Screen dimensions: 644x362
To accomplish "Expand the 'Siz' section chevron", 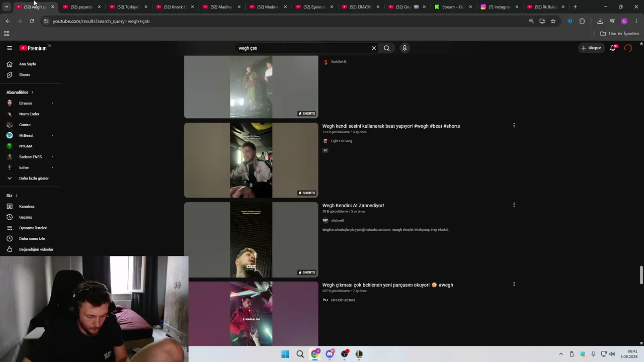I will 17,196.
